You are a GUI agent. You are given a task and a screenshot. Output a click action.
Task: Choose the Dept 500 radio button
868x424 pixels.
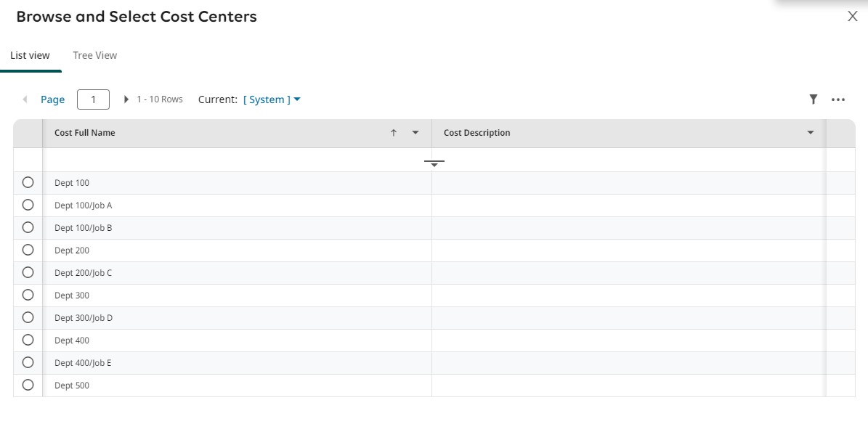click(x=28, y=386)
